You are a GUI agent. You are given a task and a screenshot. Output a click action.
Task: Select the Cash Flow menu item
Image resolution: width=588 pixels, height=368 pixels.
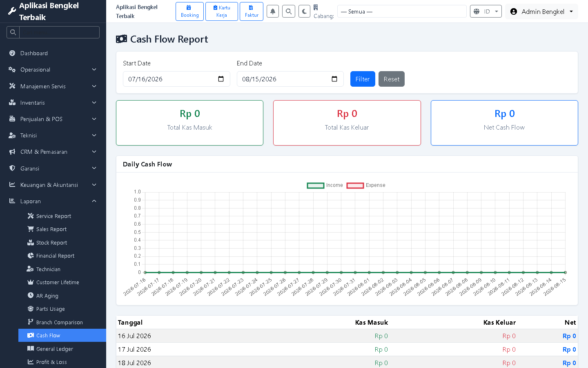point(62,335)
